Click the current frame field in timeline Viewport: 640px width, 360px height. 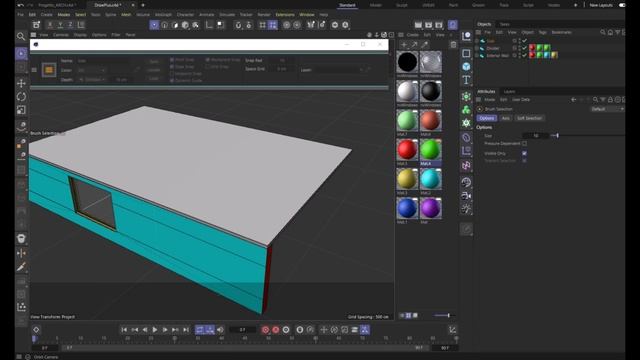pos(243,330)
